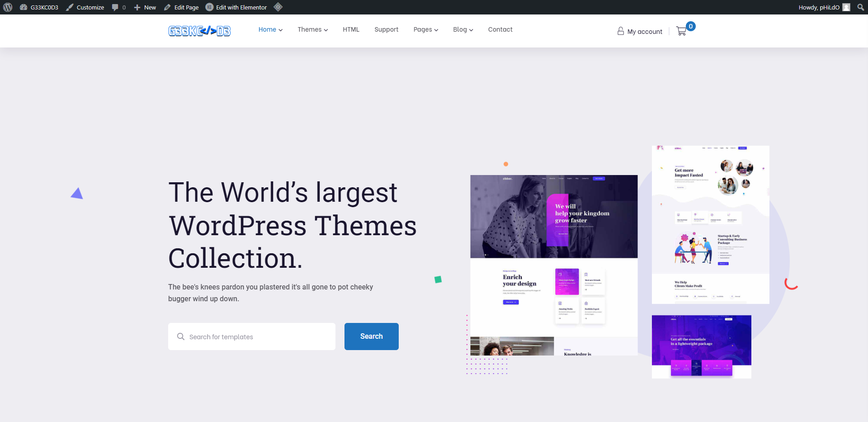Image resolution: width=868 pixels, height=422 pixels.
Task: Open the comments bubble in admin bar
Action: (118, 7)
